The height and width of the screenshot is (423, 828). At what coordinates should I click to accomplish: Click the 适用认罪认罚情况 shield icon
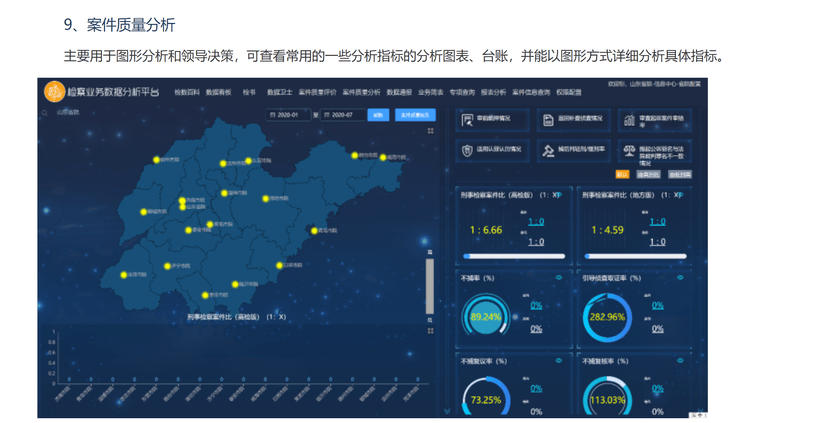pyautogui.click(x=467, y=151)
